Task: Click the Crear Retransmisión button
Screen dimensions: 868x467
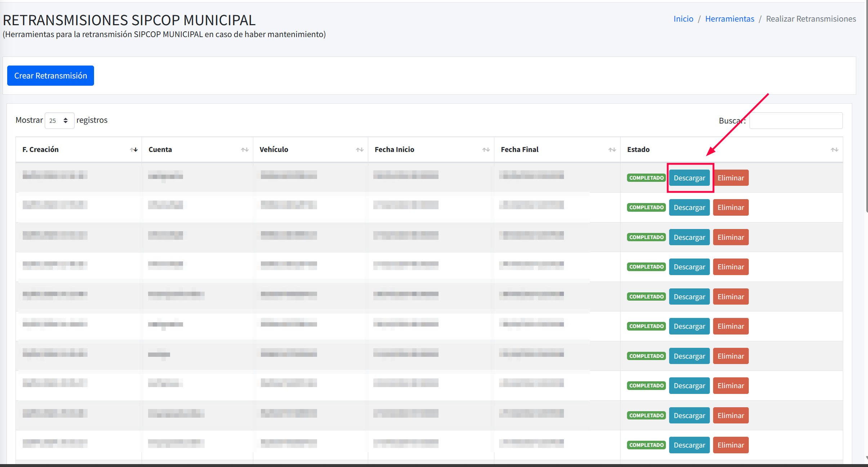Action: 50,76
